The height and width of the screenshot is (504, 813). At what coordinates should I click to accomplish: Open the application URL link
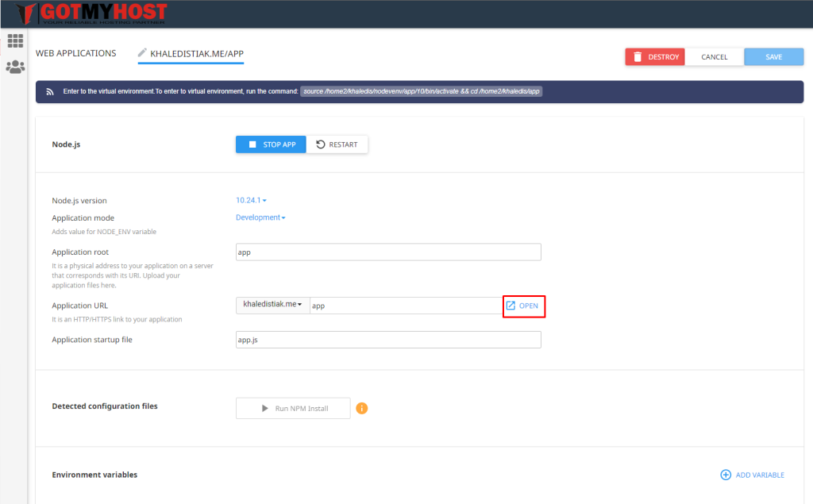[523, 306]
